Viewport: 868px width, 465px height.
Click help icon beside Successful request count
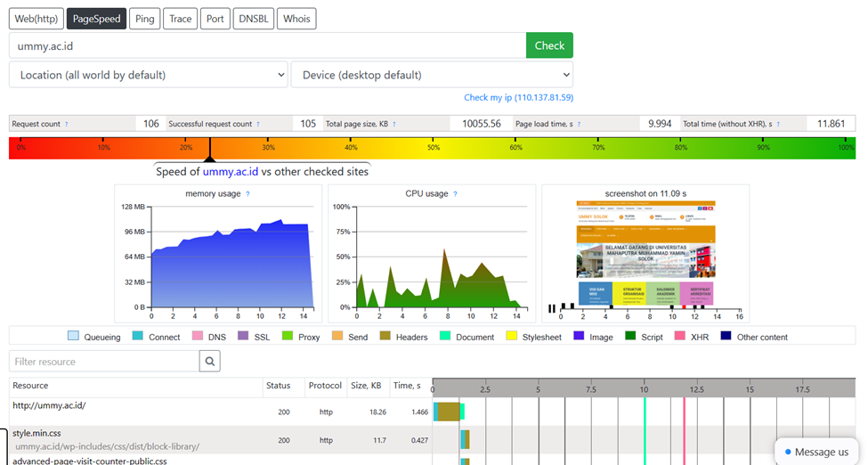pyautogui.click(x=258, y=125)
